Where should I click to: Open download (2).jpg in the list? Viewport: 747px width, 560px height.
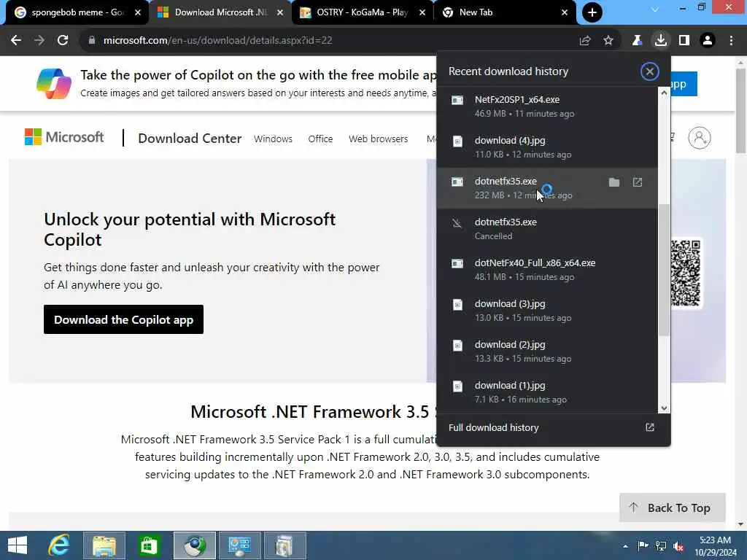tap(547, 351)
